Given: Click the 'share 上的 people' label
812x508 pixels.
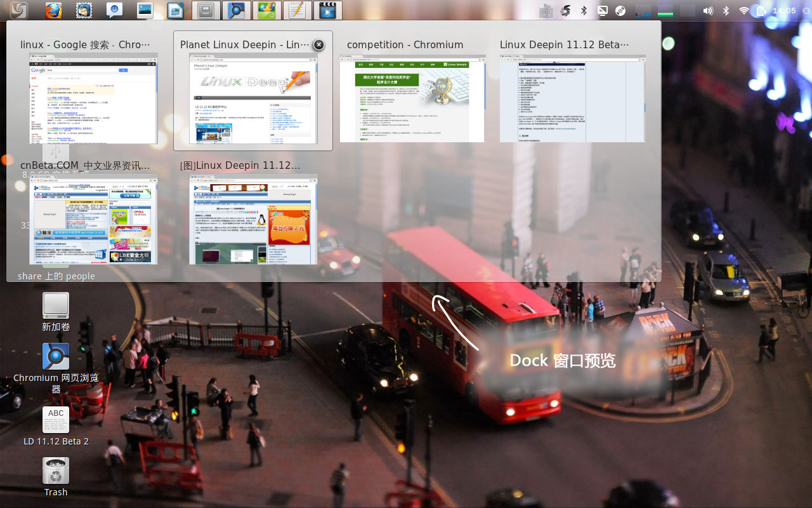Looking at the screenshot, I should tap(56, 276).
